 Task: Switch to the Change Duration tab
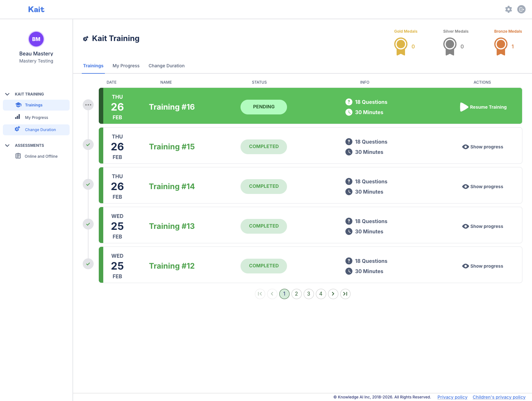(x=166, y=66)
